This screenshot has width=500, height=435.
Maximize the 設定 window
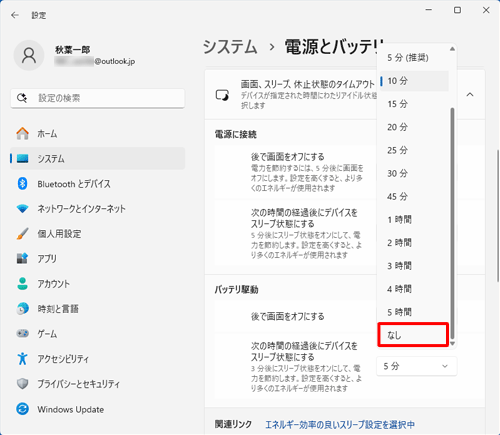pos(457,10)
